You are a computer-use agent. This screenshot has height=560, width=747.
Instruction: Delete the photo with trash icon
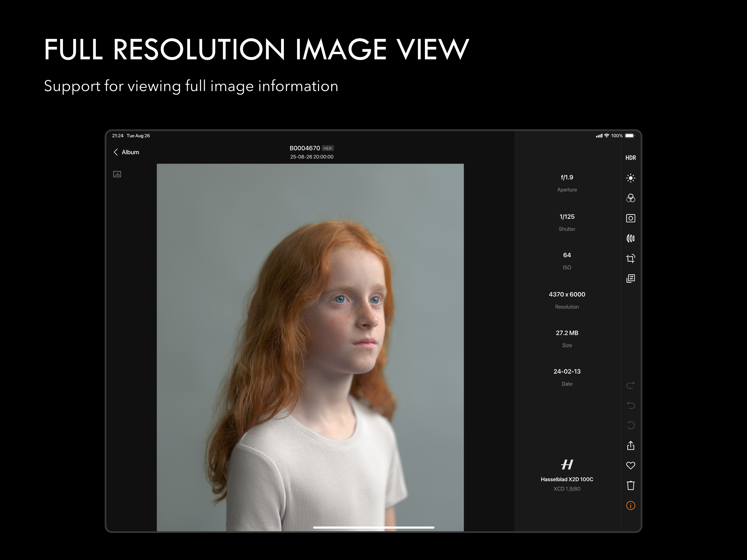pos(630,485)
